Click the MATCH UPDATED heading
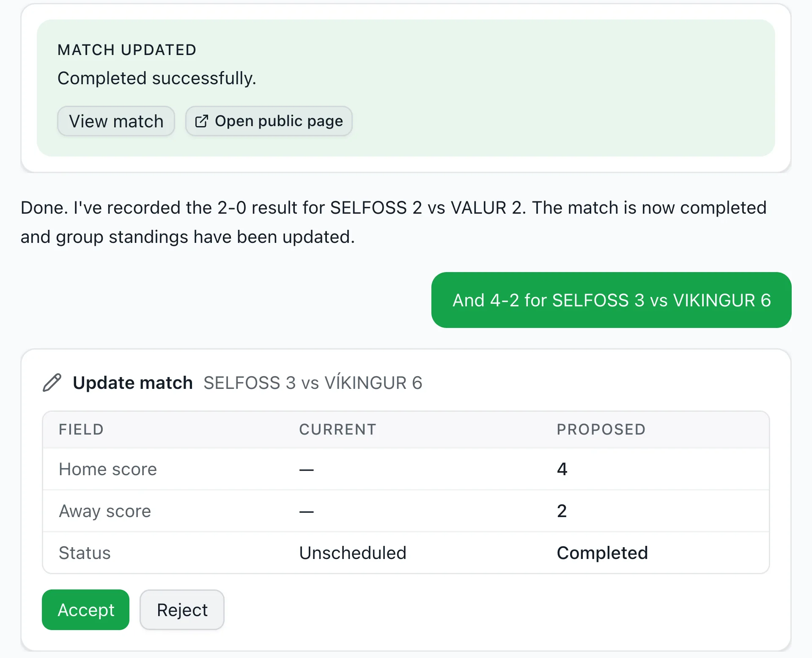 coord(127,50)
